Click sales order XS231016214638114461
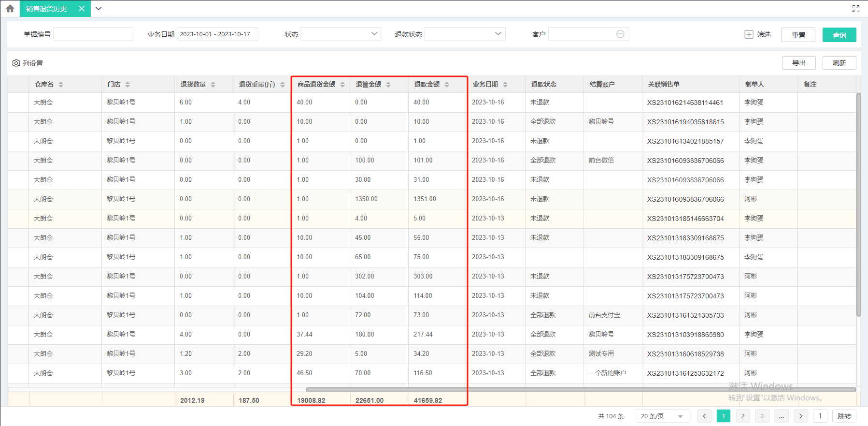 685,103
